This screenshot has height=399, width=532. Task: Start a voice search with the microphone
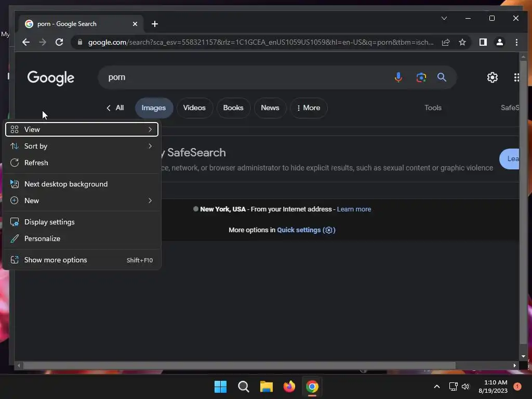(398, 77)
